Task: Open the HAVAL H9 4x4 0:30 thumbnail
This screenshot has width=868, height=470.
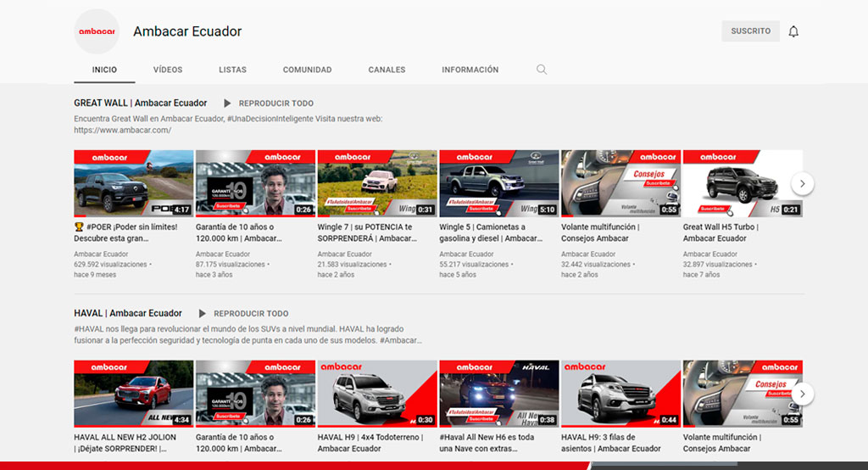Action: (x=377, y=394)
